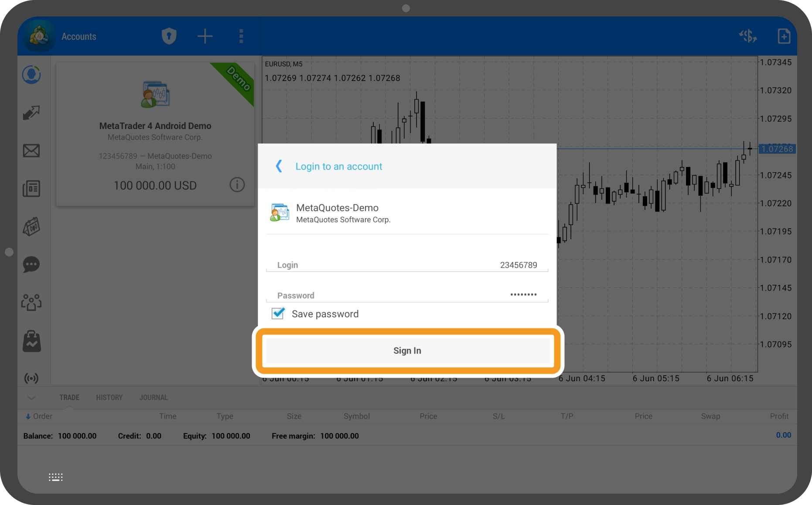Viewport: 812px width, 505px height.
Task: Click the Accounts title in header
Action: (79, 37)
